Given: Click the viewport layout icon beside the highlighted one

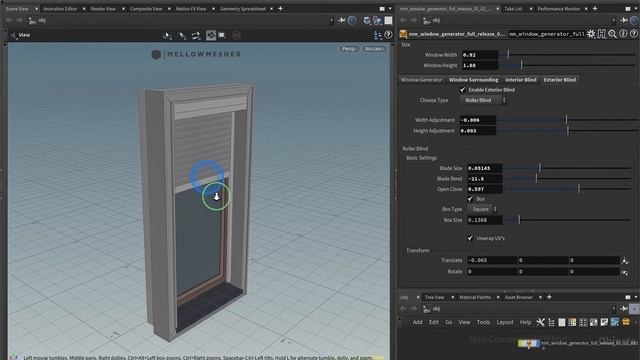Looking at the screenshot, I should [222, 36].
